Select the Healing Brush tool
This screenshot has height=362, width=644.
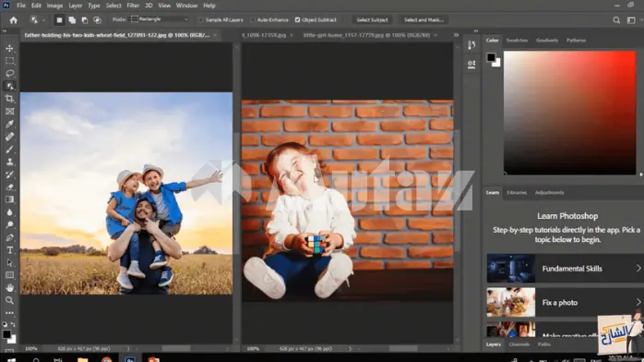coord(9,137)
